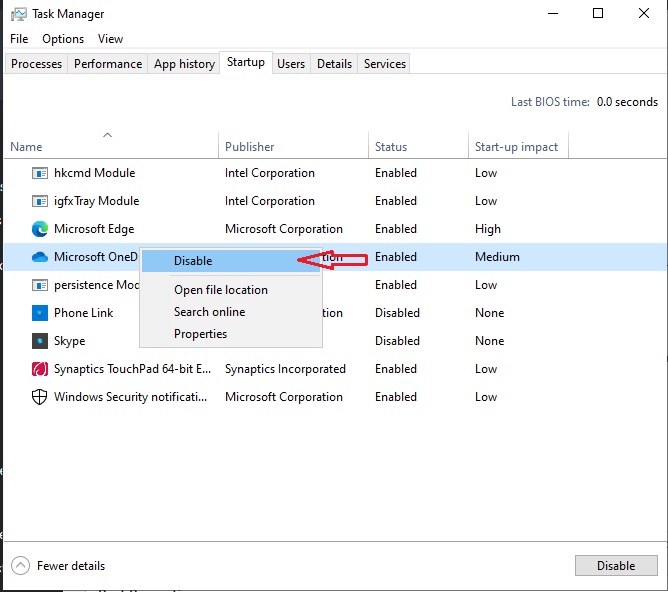Image resolution: width=668 pixels, height=592 pixels.
Task: Switch to the Services tab
Action: tap(385, 64)
